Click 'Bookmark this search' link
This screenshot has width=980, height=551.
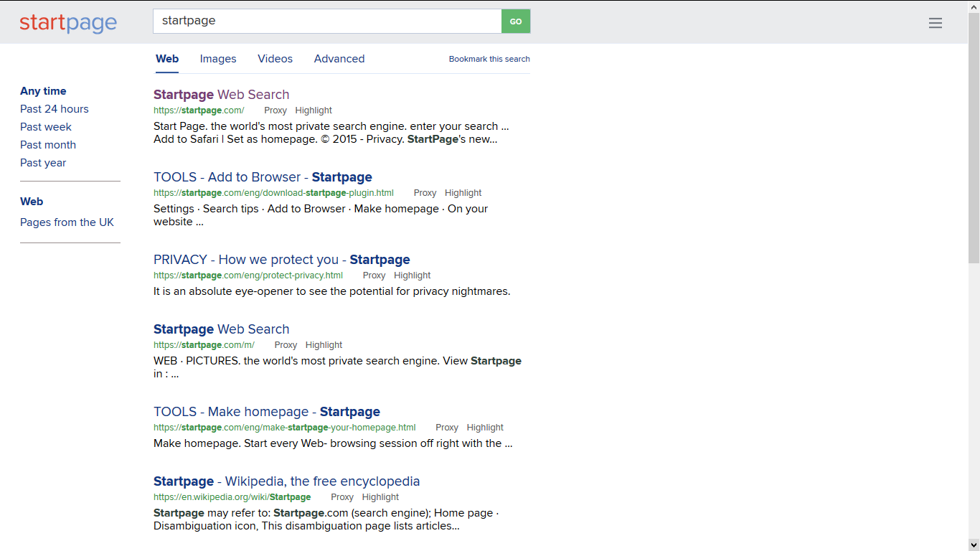click(x=489, y=59)
